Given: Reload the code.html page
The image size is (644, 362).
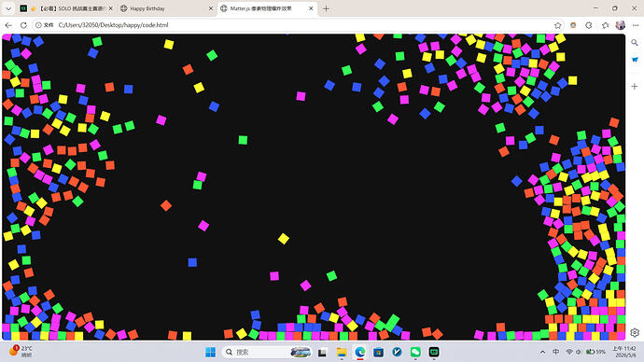Looking at the screenshot, I should coord(23,25).
